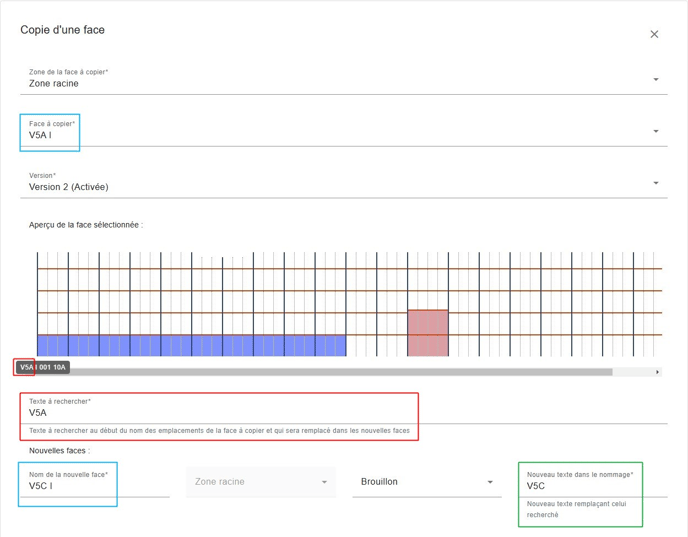Click the V5A I 001 10A tooltip label
Image resolution: width=688 pixels, height=537 pixels.
click(43, 367)
